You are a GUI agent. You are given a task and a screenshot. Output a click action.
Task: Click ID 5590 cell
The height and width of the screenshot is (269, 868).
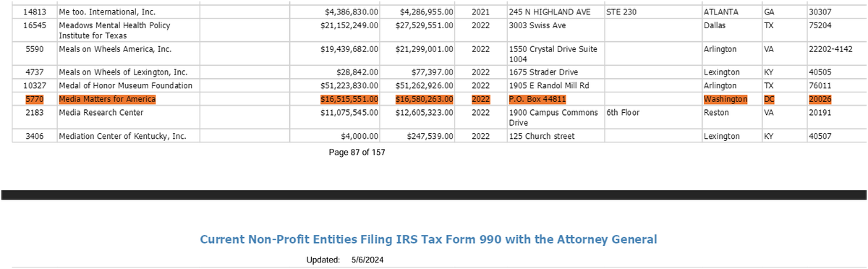point(35,49)
